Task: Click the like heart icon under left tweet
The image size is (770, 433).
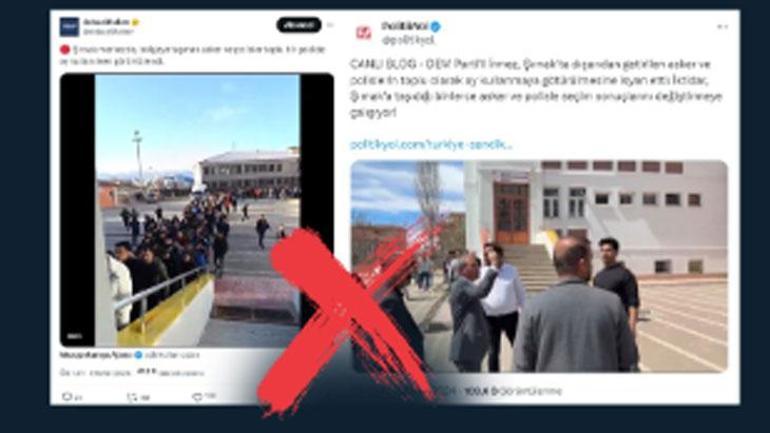Action: [x=197, y=397]
